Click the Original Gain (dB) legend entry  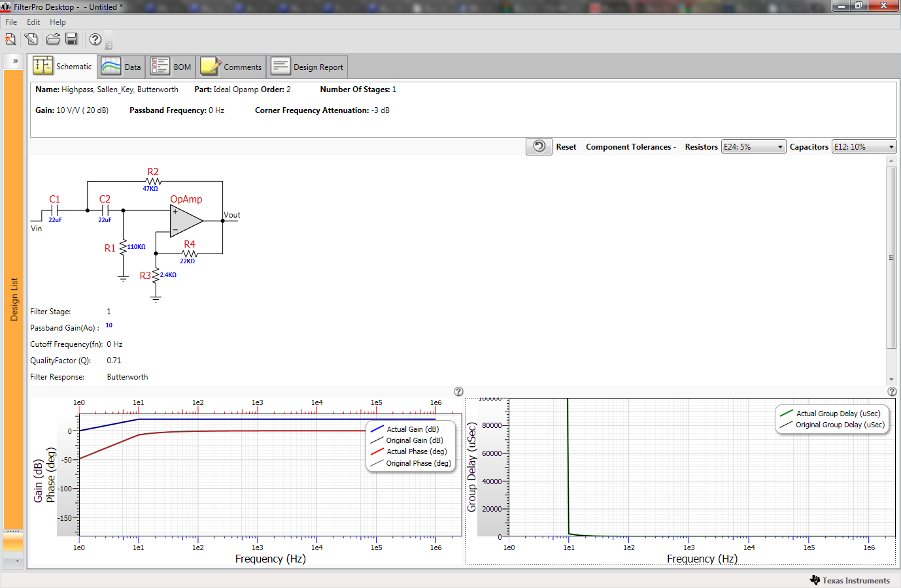coord(407,440)
